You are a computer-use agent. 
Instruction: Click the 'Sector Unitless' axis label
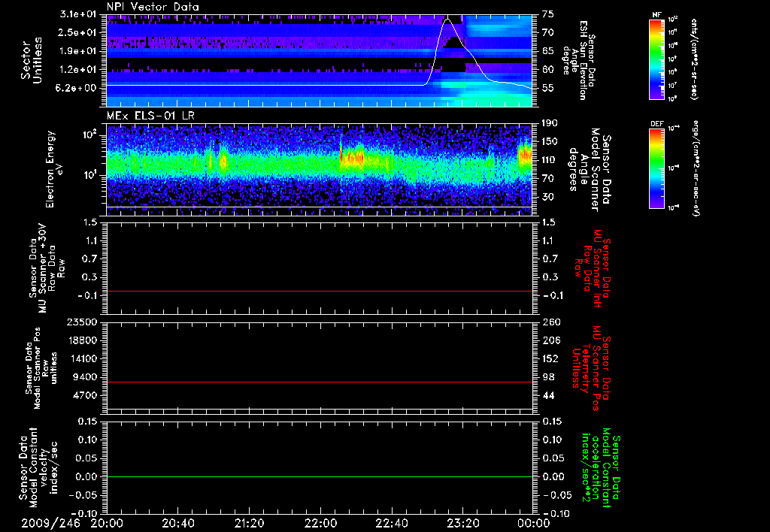(32, 60)
